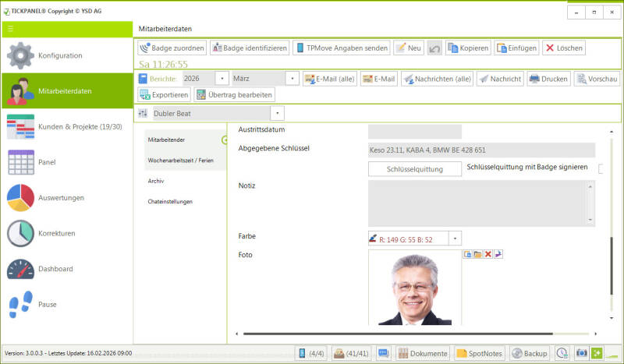Click the purple photo export icon
Image resolution: width=624 pixels, height=364 pixels.
coord(498,254)
